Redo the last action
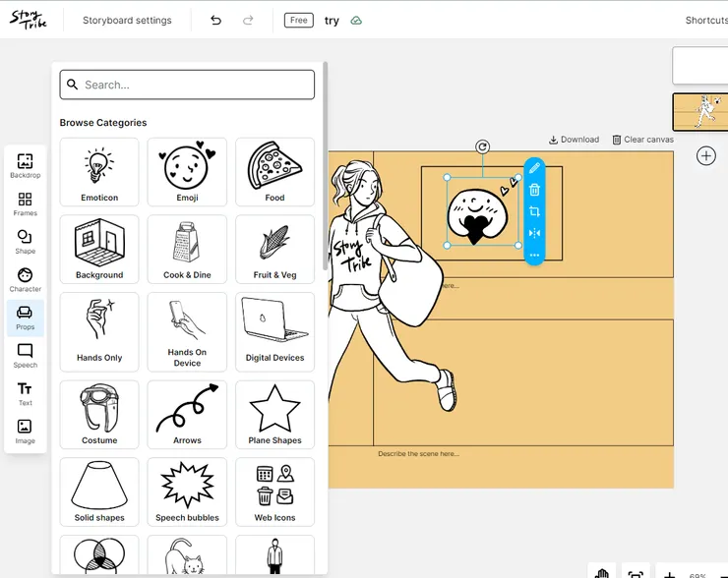 [248, 20]
